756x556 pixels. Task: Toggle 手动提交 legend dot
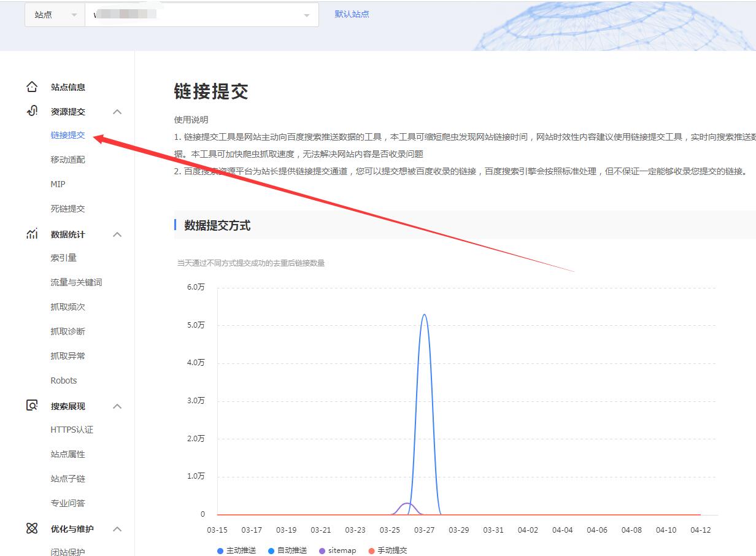click(387, 550)
